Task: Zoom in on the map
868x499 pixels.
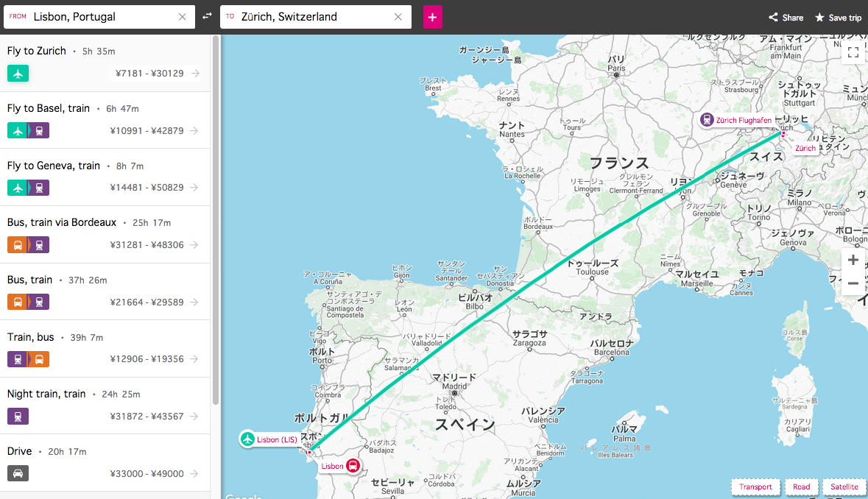Action: coord(853,261)
